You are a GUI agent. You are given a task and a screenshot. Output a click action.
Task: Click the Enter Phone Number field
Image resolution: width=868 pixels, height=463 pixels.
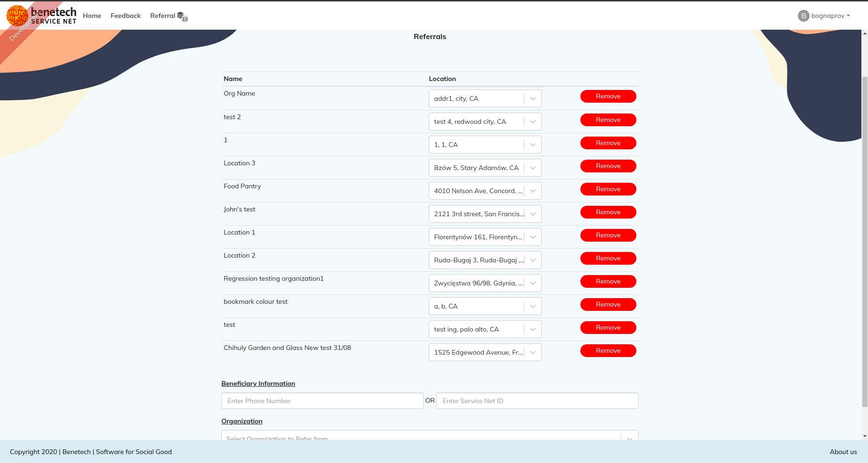(x=322, y=400)
